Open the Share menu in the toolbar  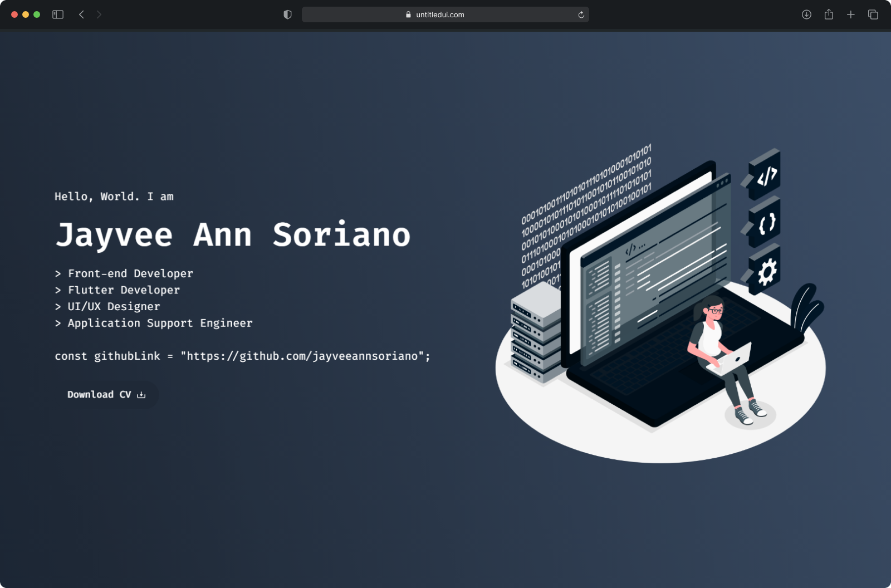click(829, 14)
